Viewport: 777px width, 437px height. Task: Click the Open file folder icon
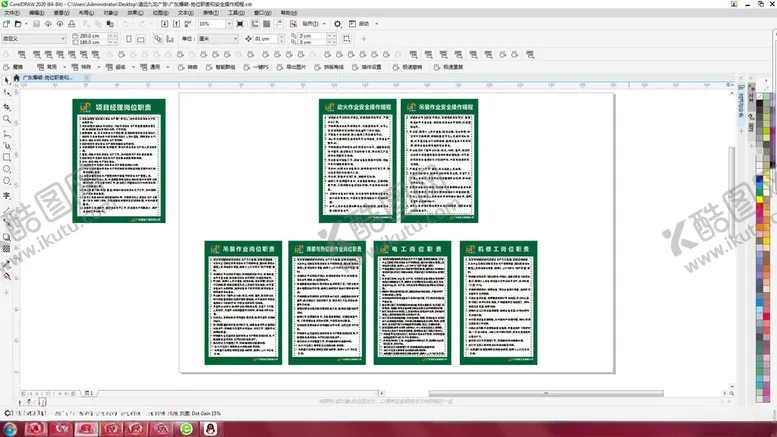point(18,24)
